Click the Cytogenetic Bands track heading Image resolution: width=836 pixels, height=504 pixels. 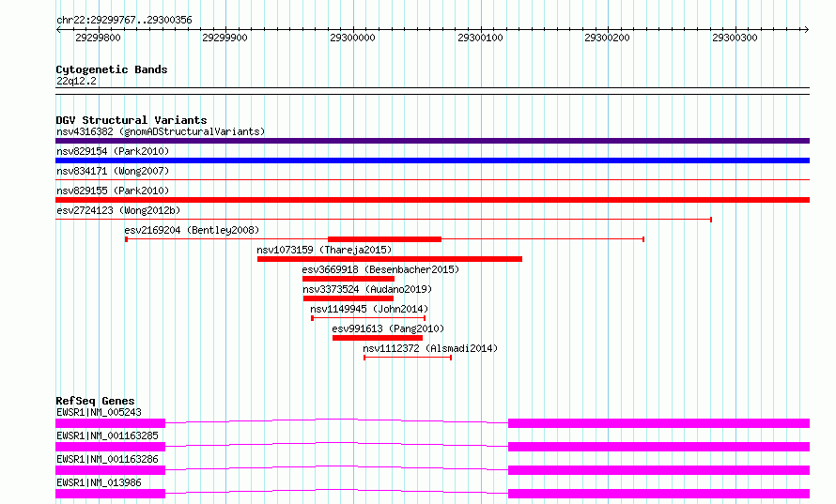(112, 69)
